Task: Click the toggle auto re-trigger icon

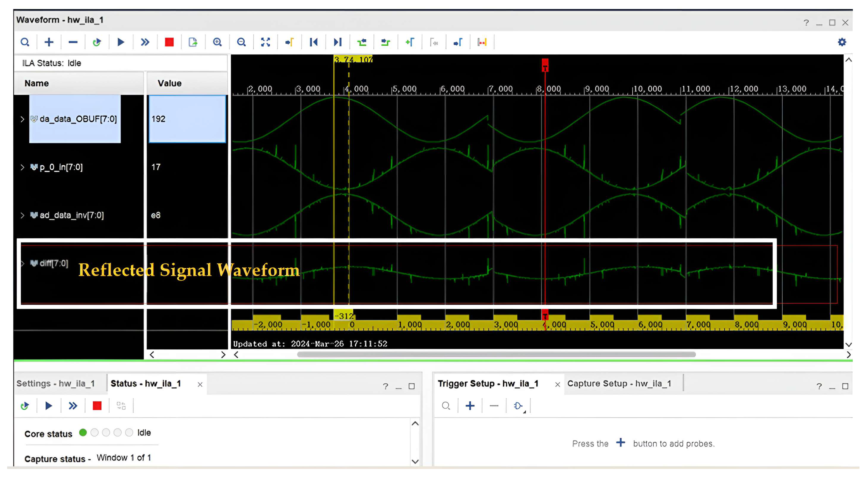Action: (x=97, y=42)
